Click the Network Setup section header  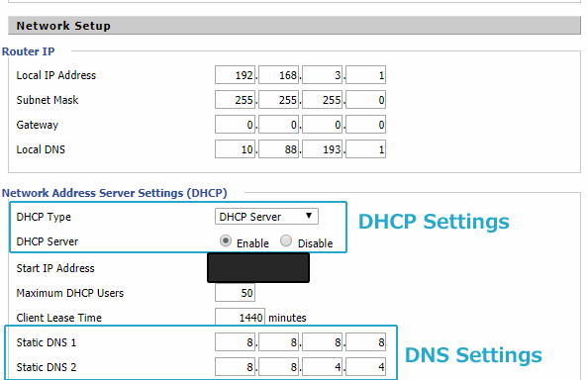[294, 26]
